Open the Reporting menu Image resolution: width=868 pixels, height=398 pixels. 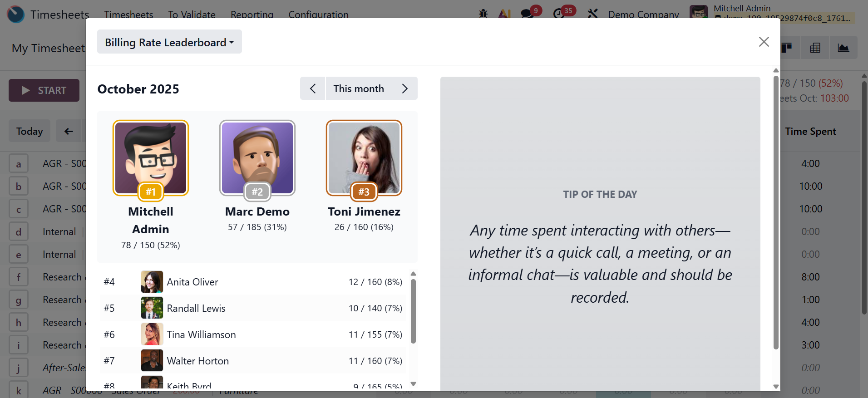(x=252, y=15)
